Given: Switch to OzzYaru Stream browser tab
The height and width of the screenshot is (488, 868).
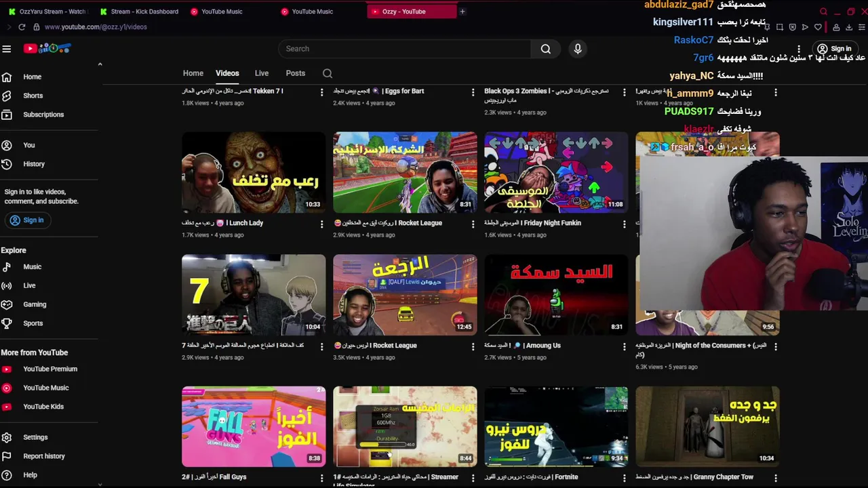Looking at the screenshot, I should (47, 12).
